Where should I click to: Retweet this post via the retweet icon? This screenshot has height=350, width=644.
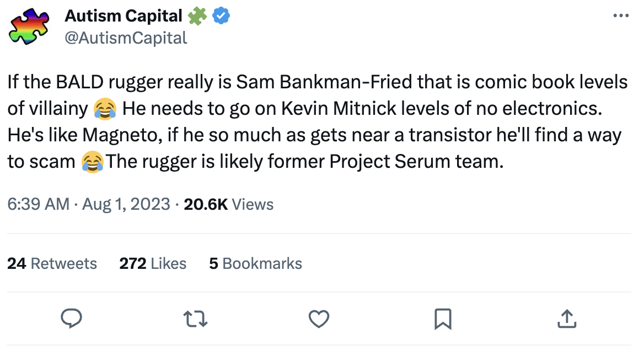[195, 319]
